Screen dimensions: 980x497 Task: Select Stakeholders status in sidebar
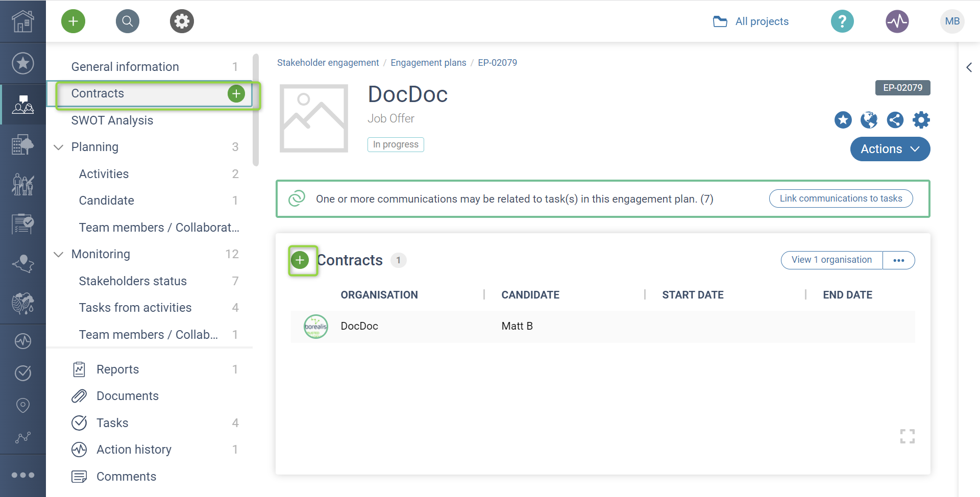click(x=133, y=281)
